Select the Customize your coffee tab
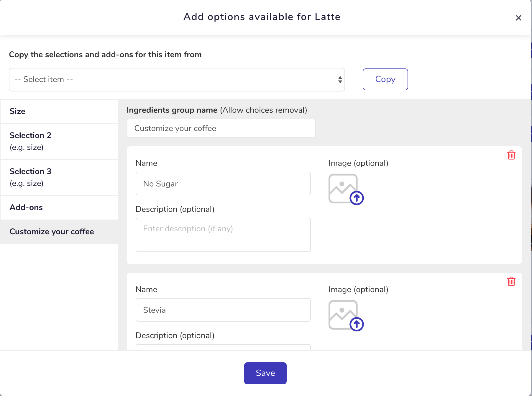 click(x=59, y=232)
